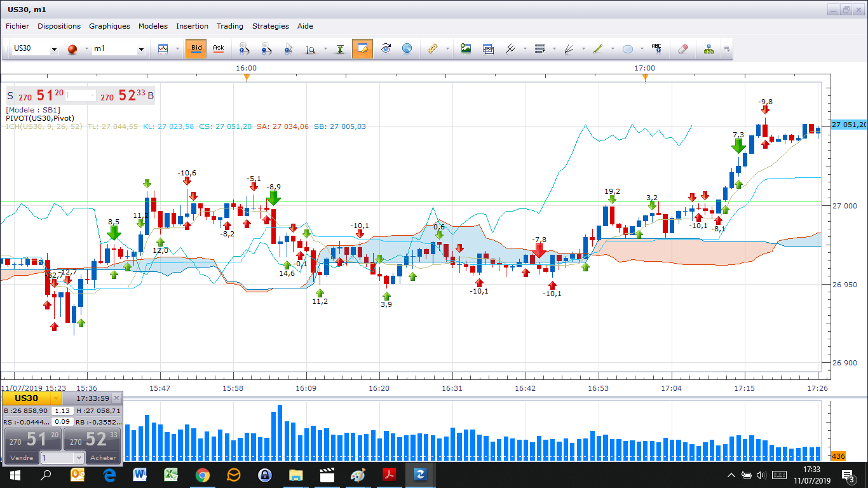Image resolution: width=868 pixels, height=488 pixels.
Task: Expand the ellipse tool dropdown arrow
Action: click(642, 50)
